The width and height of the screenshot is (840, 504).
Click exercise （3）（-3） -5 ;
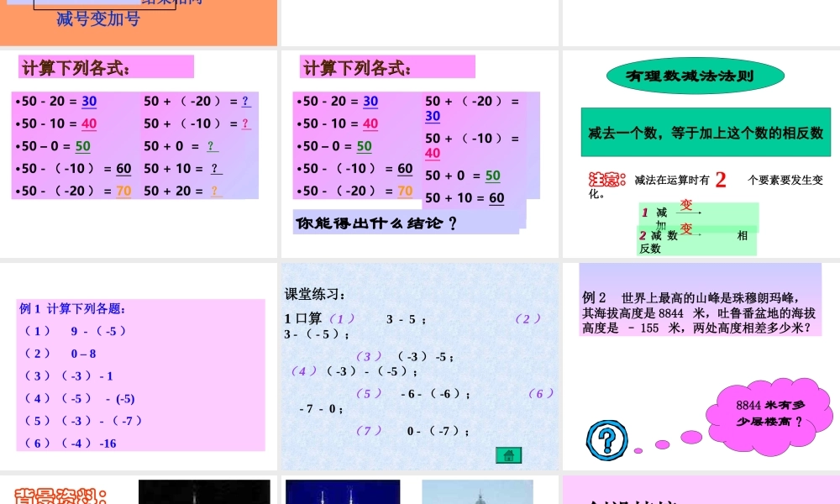(405, 357)
